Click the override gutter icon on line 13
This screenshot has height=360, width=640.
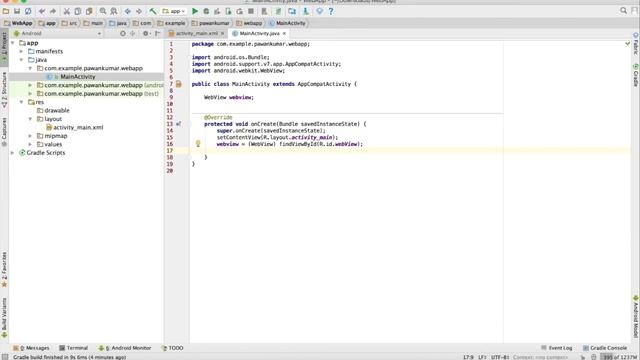(178, 124)
